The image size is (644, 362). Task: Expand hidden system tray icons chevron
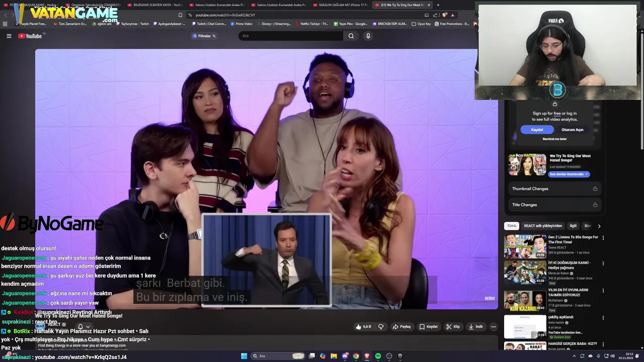(574, 356)
